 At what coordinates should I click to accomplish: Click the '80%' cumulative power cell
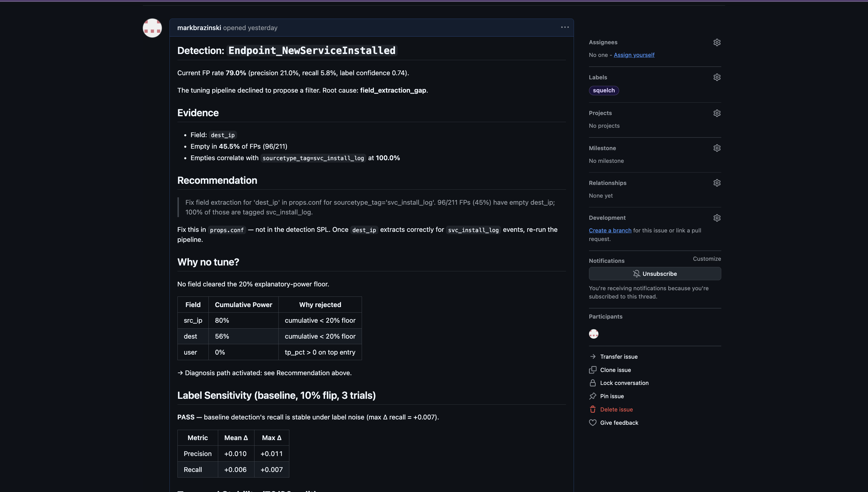coord(243,320)
